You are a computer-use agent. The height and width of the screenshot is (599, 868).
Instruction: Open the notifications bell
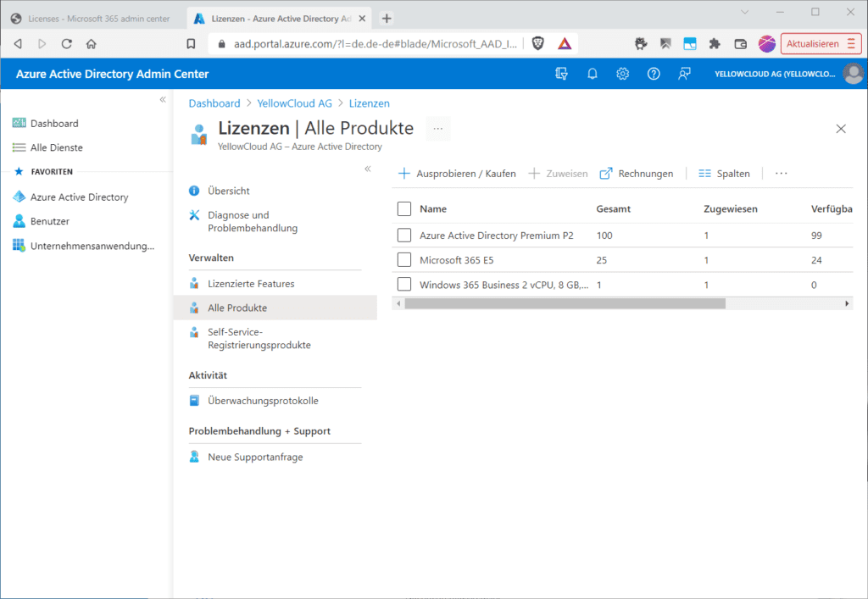coord(593,74)
